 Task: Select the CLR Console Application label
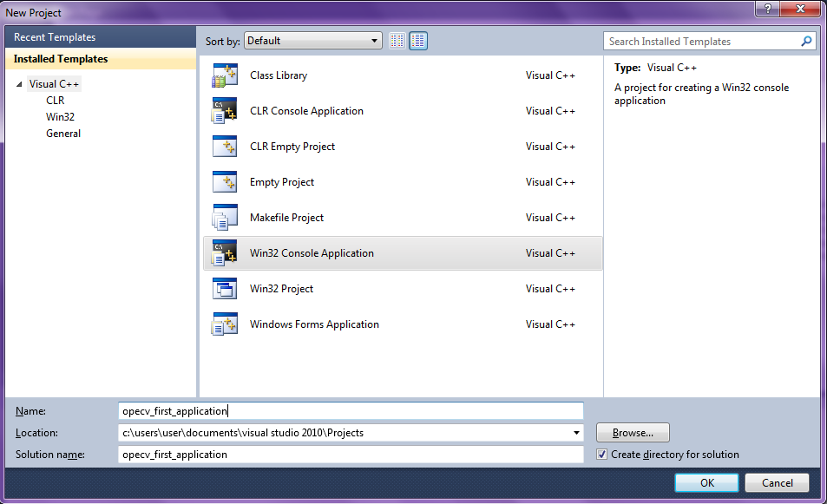(306, 111)
